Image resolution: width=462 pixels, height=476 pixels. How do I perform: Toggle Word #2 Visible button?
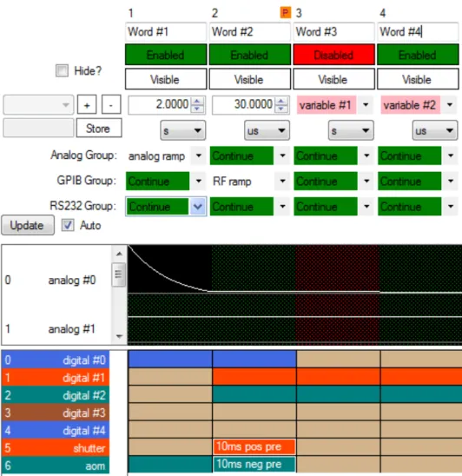point(250,79)
